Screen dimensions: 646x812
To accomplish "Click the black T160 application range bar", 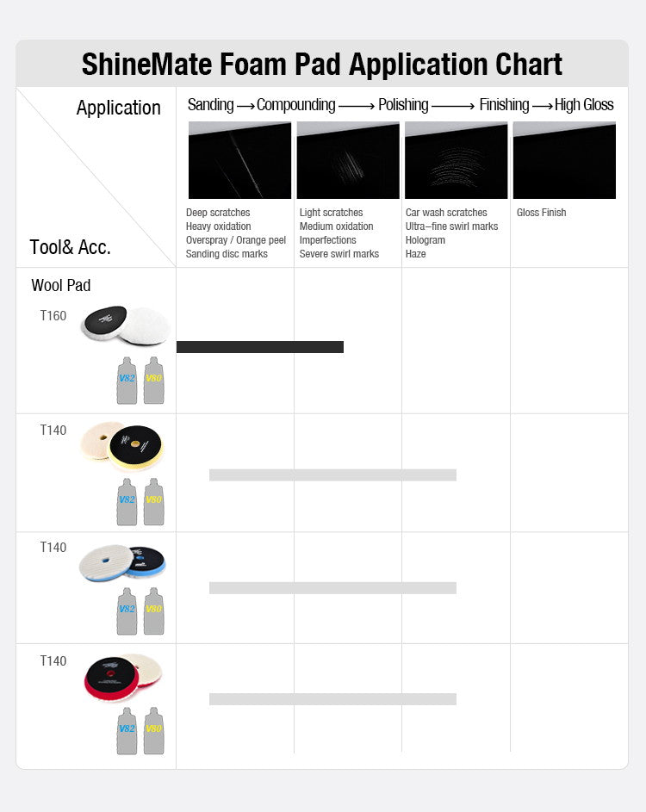I will pos(260,347).
